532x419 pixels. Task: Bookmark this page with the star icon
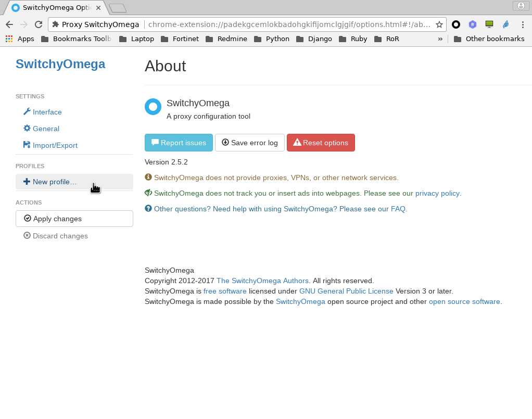(x=439, y=24)
